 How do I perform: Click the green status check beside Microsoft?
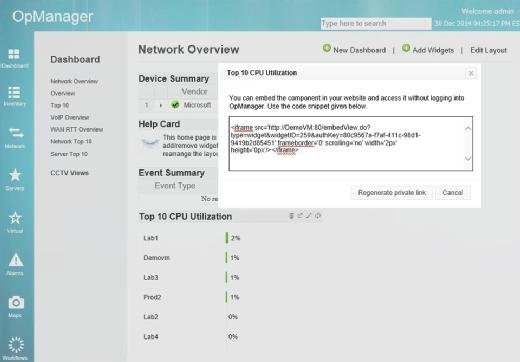(175, 105)
